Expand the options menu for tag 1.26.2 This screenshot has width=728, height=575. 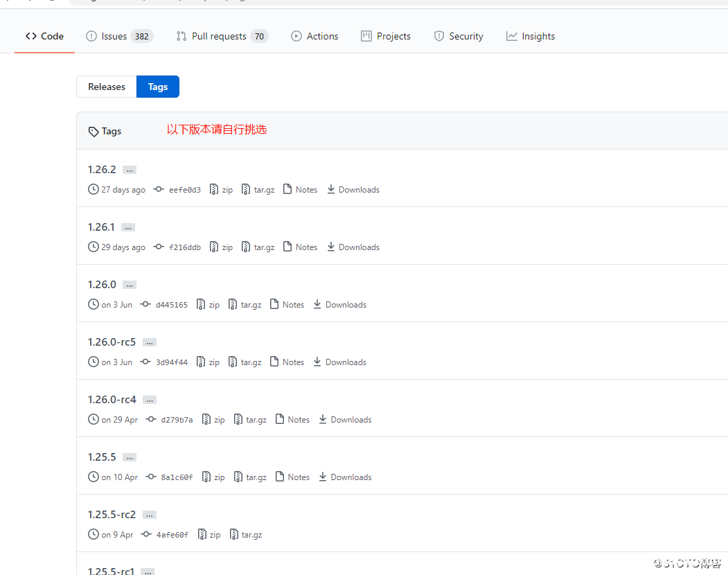click(x=130, y=169)
